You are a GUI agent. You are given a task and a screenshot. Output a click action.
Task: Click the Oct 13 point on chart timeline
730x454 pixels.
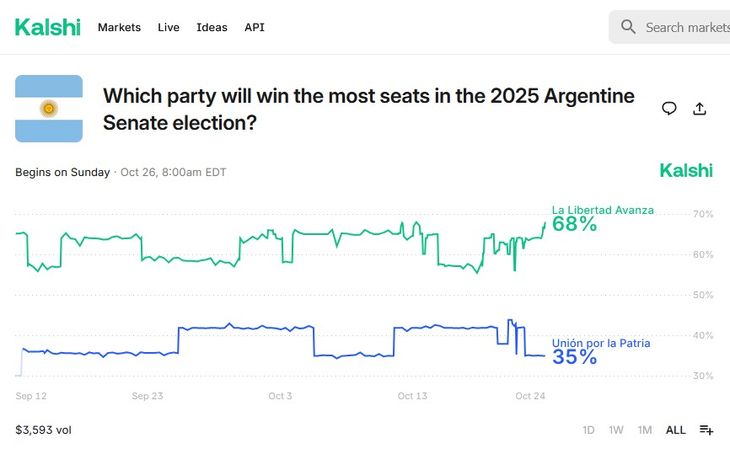click(412, 396)
